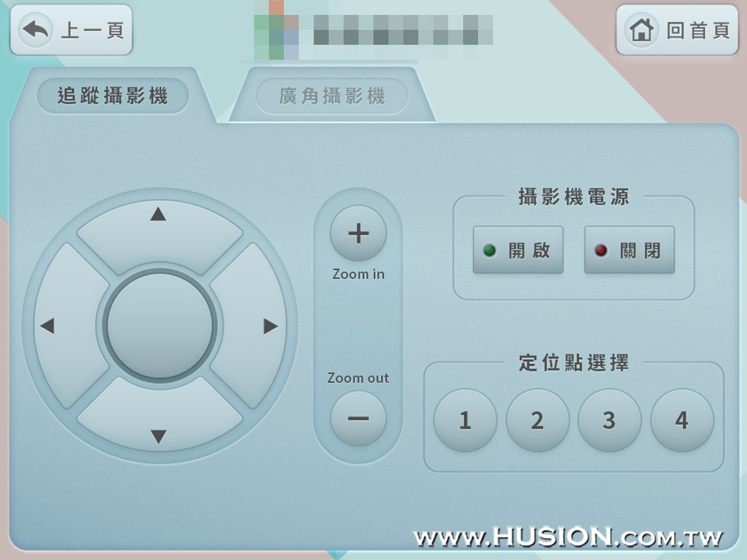
Task: Turn camera power off with 關閉
Action: [630, 250]
